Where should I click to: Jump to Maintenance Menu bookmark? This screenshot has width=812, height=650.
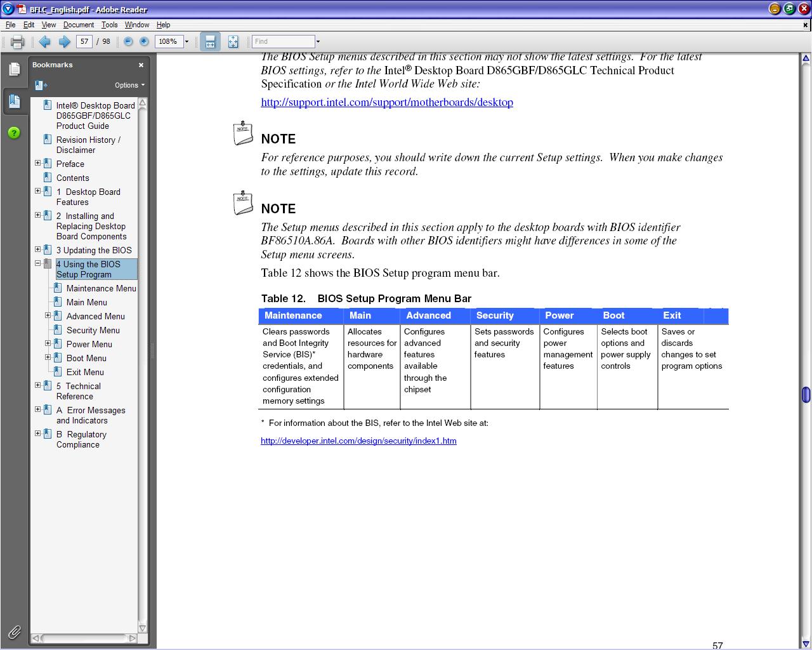(101, 288)
